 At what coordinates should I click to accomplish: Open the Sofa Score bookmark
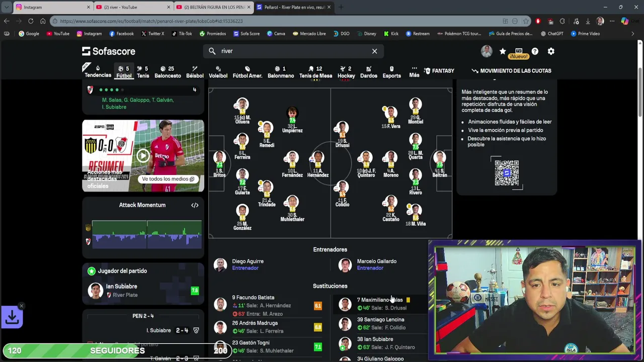(x=247, y=34)
